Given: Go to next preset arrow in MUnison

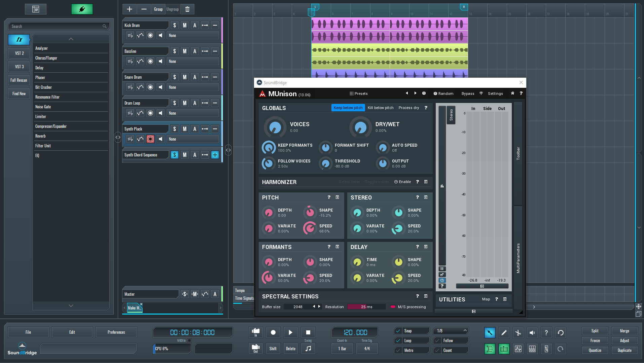Looking at the screenshot, I should (415, 93).
